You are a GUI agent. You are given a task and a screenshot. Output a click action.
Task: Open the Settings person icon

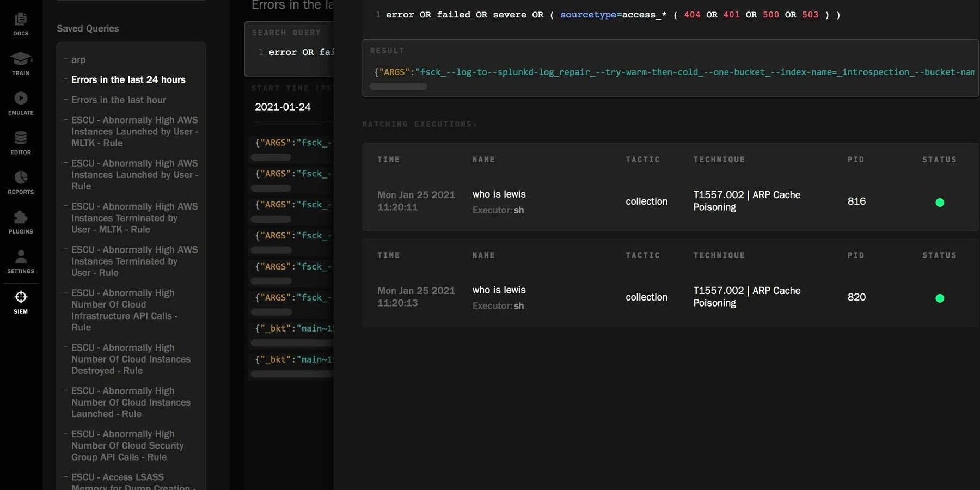click(21, 256)
